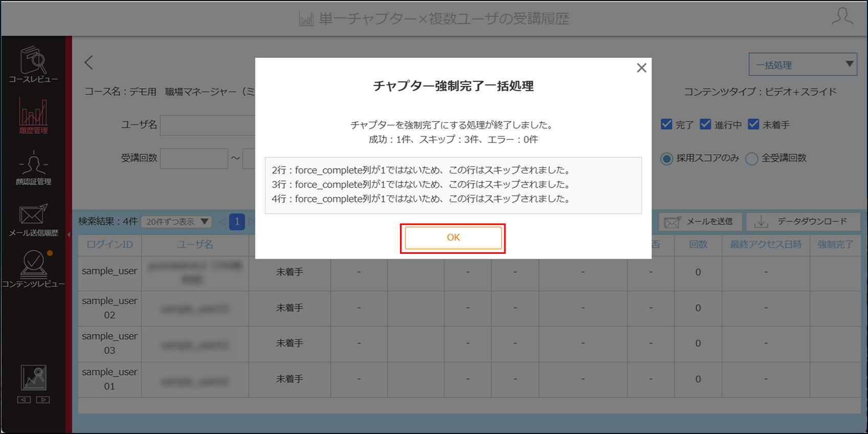The image size is (868, 434).
Task: Open 履歴管理 in the sidebar
Action: point(33,116)
